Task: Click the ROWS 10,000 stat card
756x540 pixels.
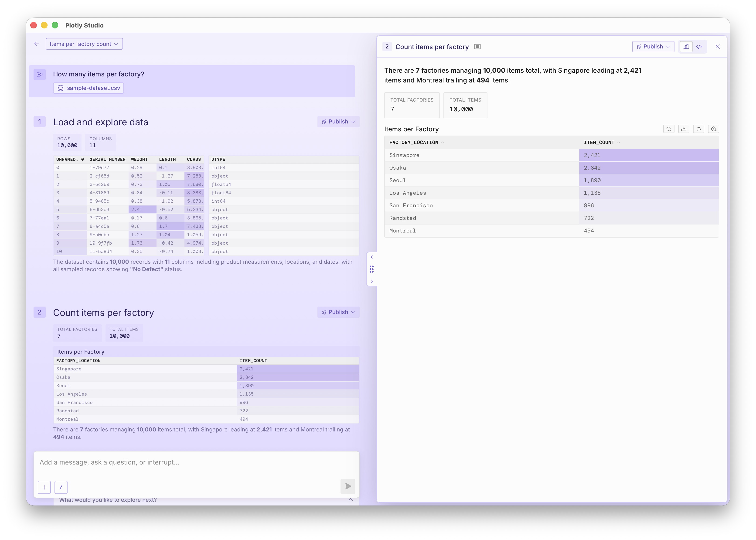Action: coord(67,142)
